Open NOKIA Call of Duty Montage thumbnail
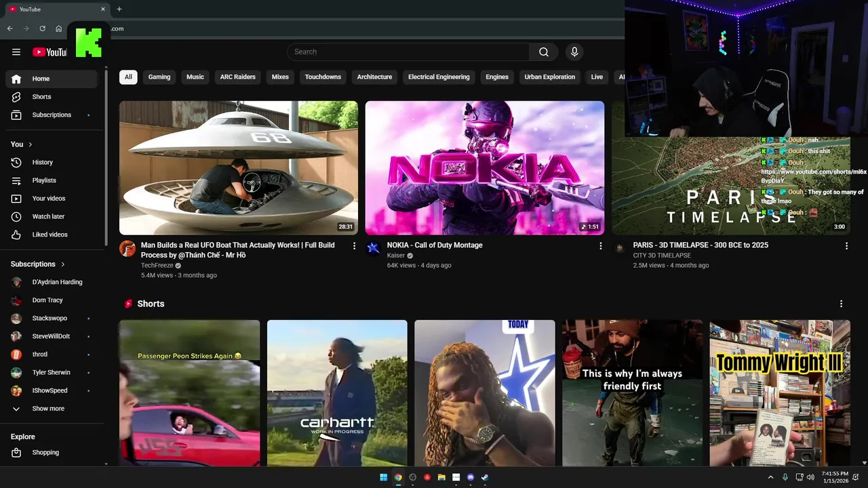868x488 pixels. tap(485, 168)
